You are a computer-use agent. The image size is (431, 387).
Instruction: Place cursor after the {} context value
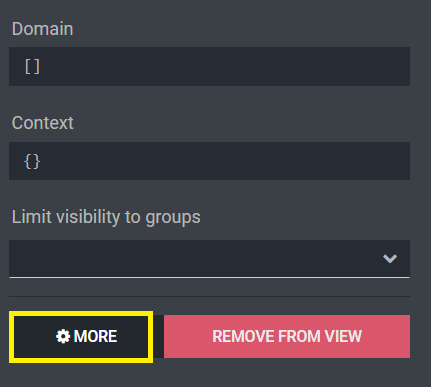coord(42,161)
